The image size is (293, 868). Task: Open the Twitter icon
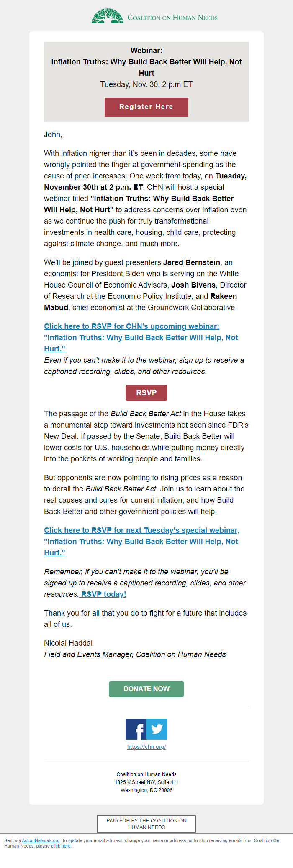(x=157, y=729)
